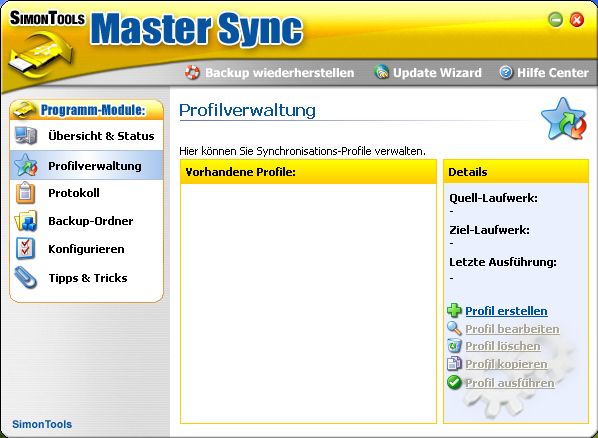Click the green checkmark icon for Profil ausführen

(x=454, y=382)
